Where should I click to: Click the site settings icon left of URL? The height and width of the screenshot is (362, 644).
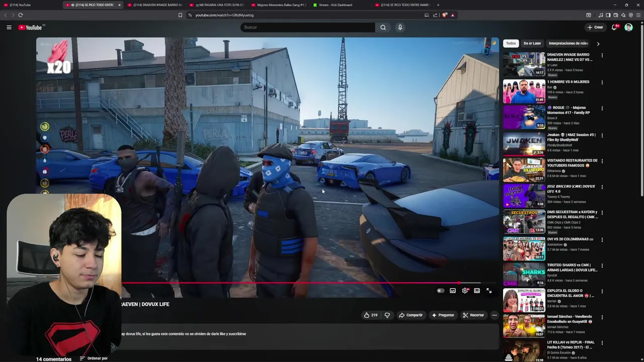(190, 15)
